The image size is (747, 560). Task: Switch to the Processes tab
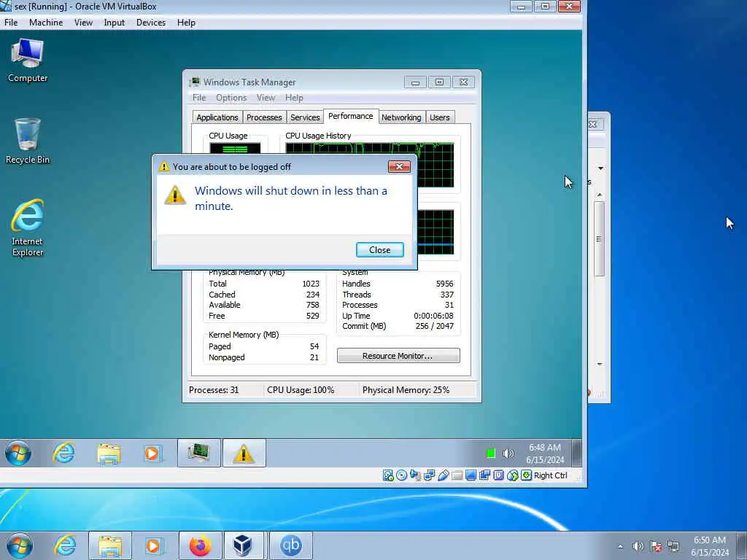[264, 117]
